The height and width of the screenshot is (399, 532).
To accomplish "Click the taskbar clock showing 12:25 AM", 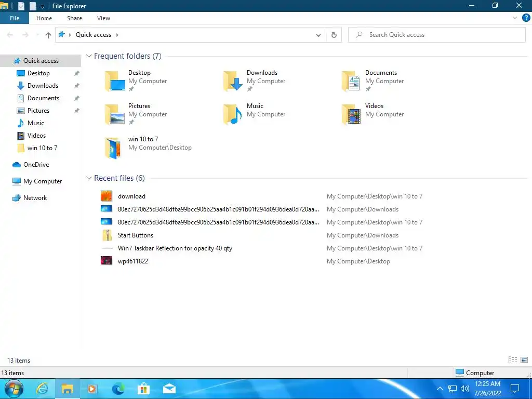I will tap(487, 389).
